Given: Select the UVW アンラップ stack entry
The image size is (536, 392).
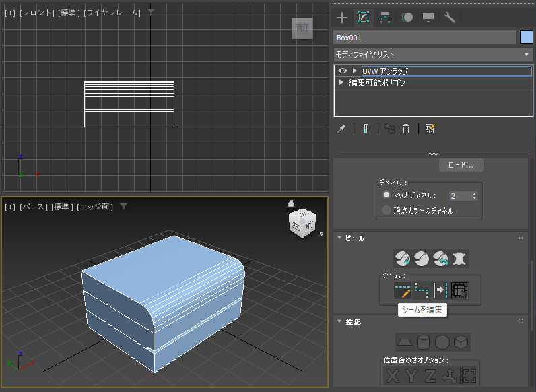Looking at the screenshot, I should coord(446,71).
